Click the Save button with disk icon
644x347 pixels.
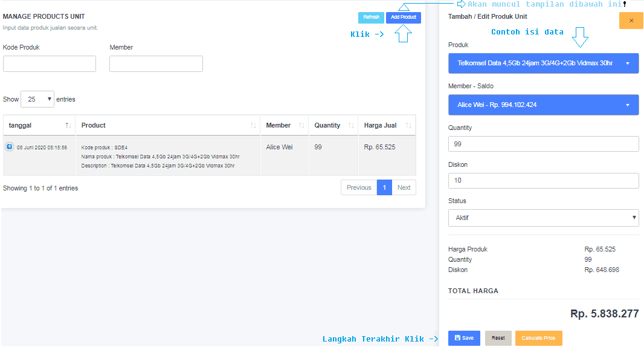click(x=464, y=338)
